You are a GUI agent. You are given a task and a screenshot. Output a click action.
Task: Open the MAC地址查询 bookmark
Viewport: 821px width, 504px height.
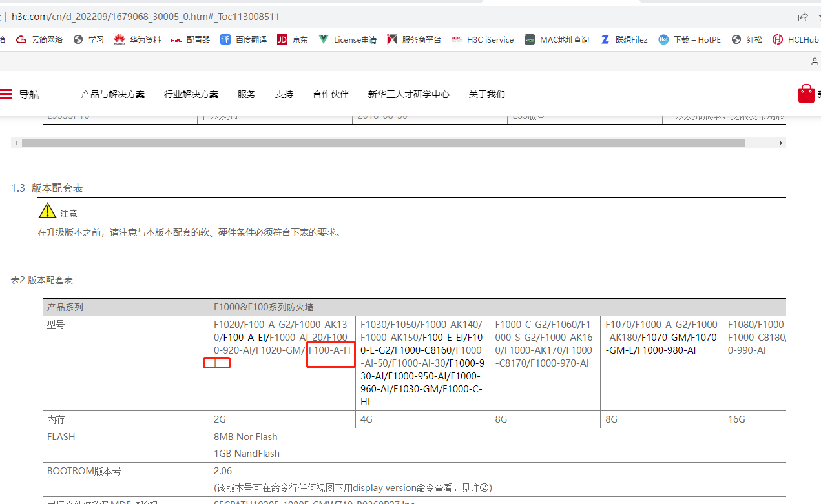(557, 39)
